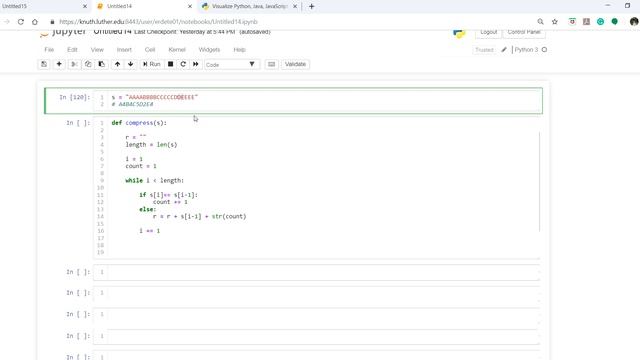Bookmark this page with star icon

click(x=555, y=22)
